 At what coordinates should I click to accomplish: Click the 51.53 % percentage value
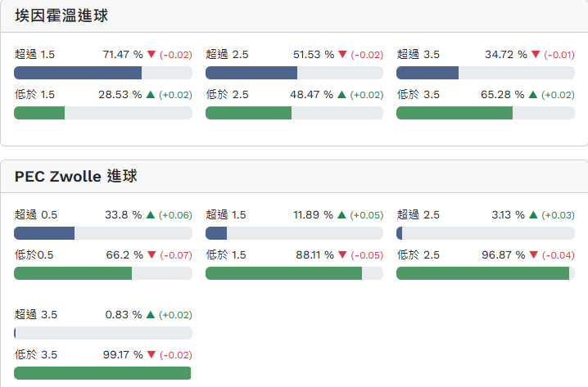coord(313,55)
